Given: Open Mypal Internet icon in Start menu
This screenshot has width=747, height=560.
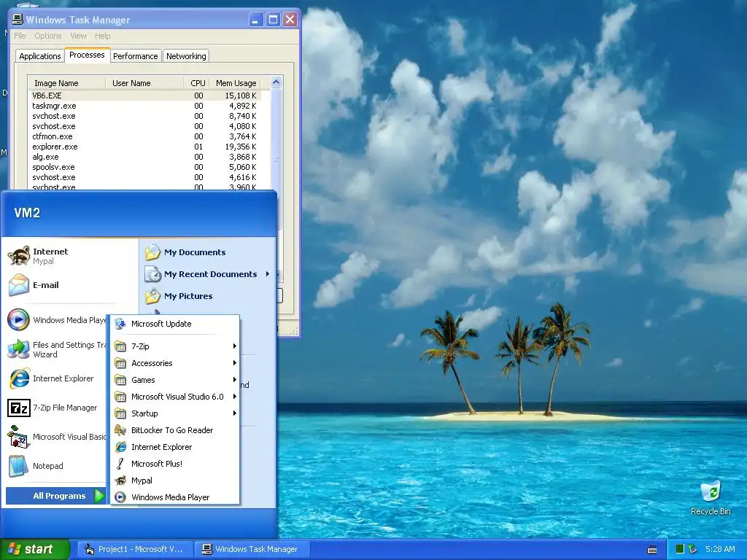Looking at the screenshot, I should [x=19, y=256].
